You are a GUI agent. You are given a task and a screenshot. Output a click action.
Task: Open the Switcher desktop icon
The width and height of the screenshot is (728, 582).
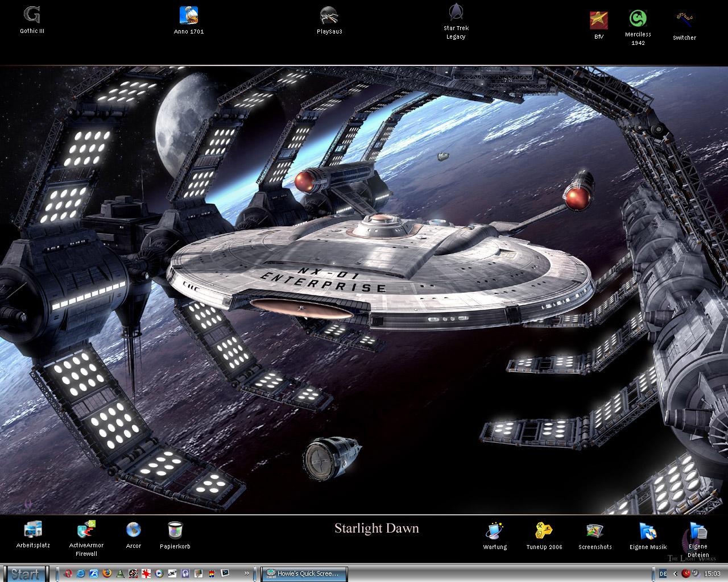tap(684, 26)
